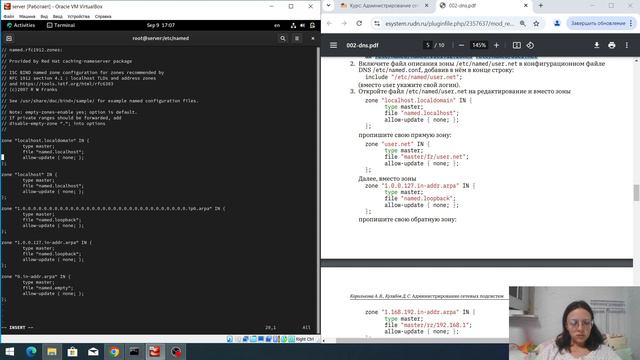This screenshot has height=360, width=640.
Task: View site information icon in address bar
Action: click(377, 23)
